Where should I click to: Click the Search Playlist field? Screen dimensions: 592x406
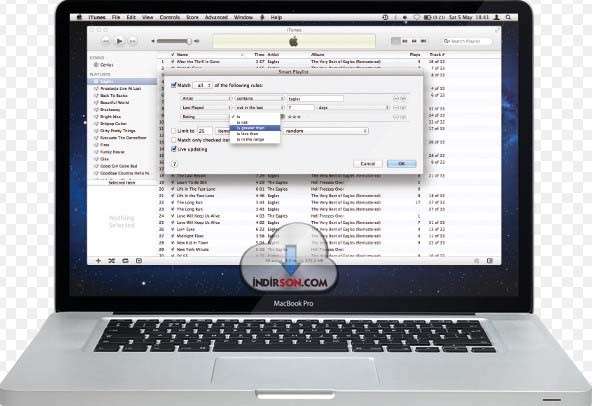tap(467, 41)
